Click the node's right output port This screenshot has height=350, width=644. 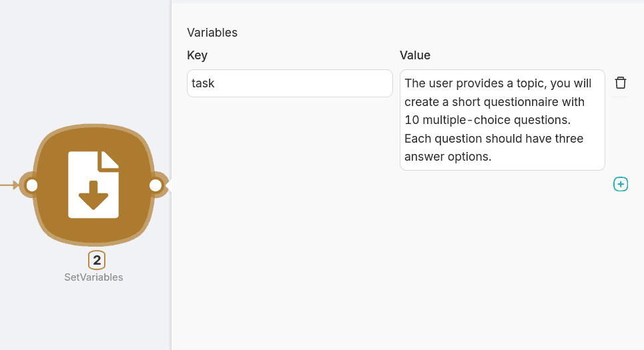155,185
